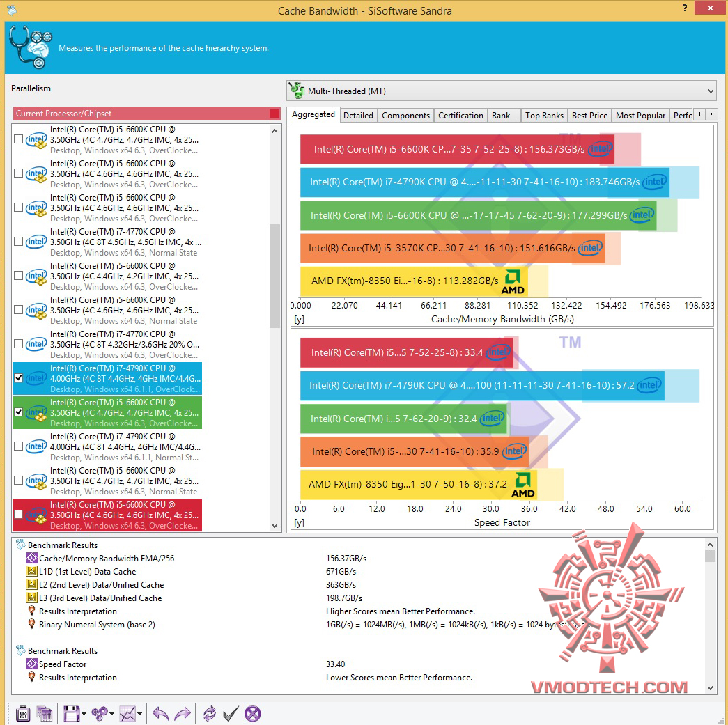Check the i7-4770K 4.5GHz Normal State box
The image size is (728, 725).
pos(18,242)
